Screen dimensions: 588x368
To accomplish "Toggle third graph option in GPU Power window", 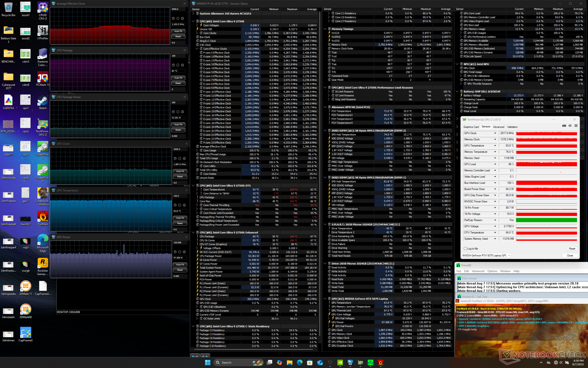I will [x=184, y=252].
